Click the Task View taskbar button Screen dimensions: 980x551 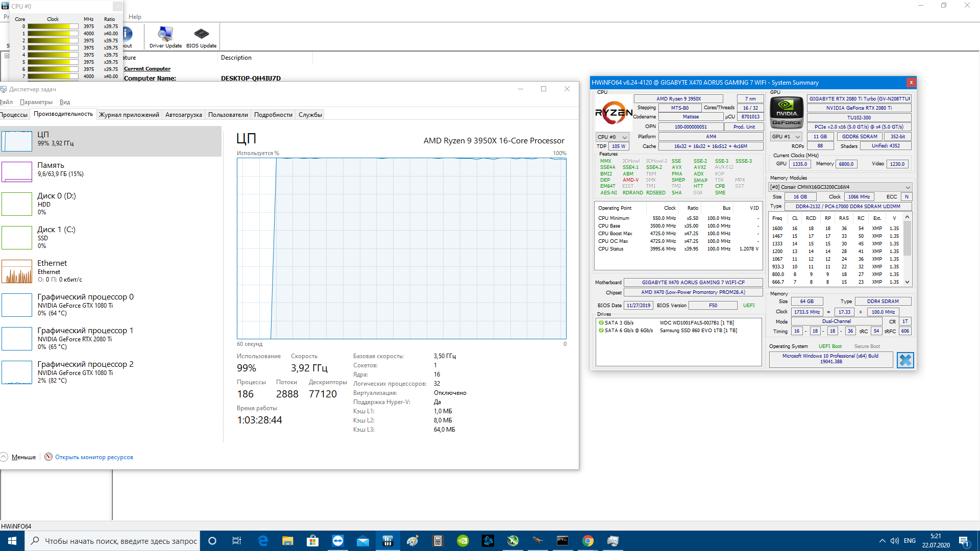click(236, 541)
